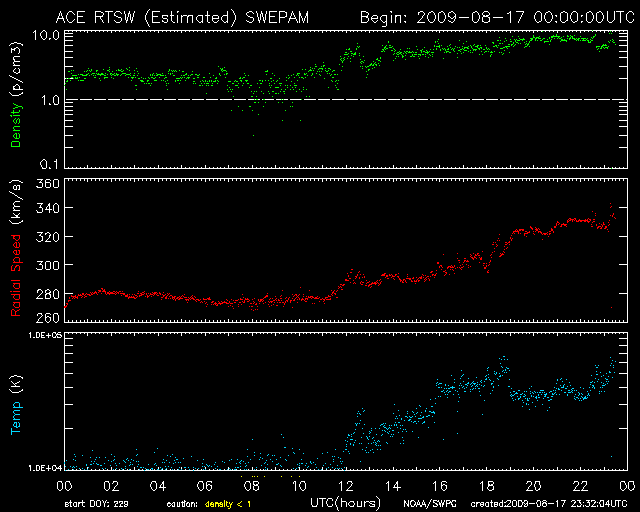Click the '0.1' density axis value
Screen dimensions: 640x512
coord(49,164)
